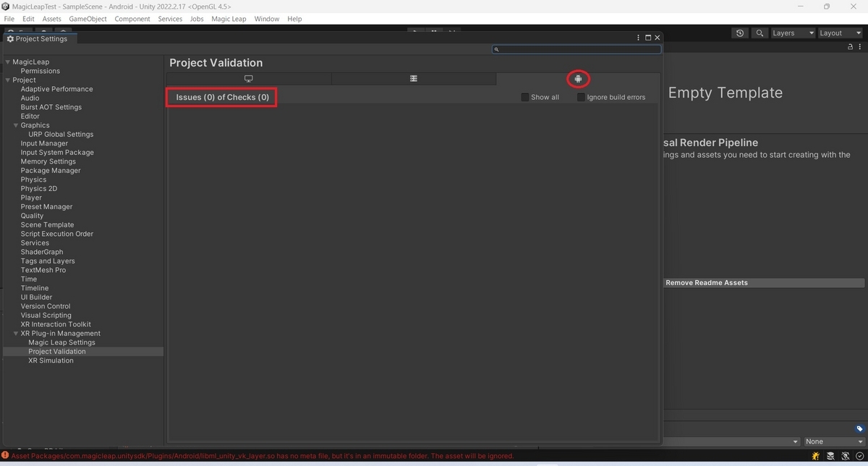868x466 pixels.
Task: Click the console error message in status bar
Action: [x=263, y=456]
